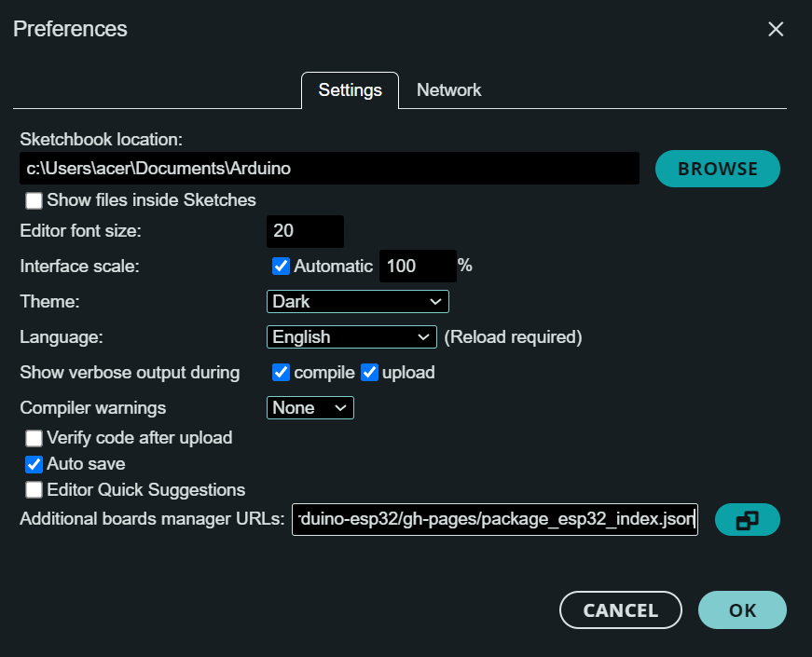Disable the Auto save checkbox
Screen dimensions: 812x657
coord(34,464)
